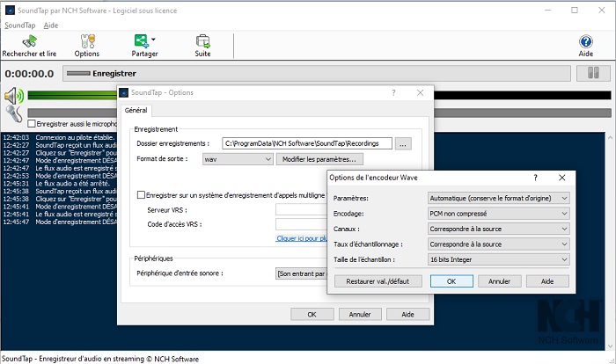Click the Dossier enregistrements path field
The image size is (616, 364).
[x=307, y=143]
